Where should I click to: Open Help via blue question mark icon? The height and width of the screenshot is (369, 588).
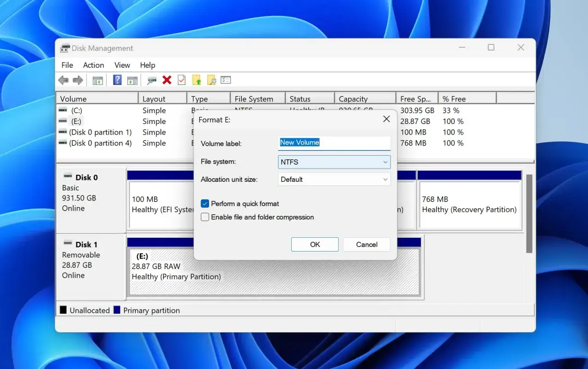(x=117, y=80)
